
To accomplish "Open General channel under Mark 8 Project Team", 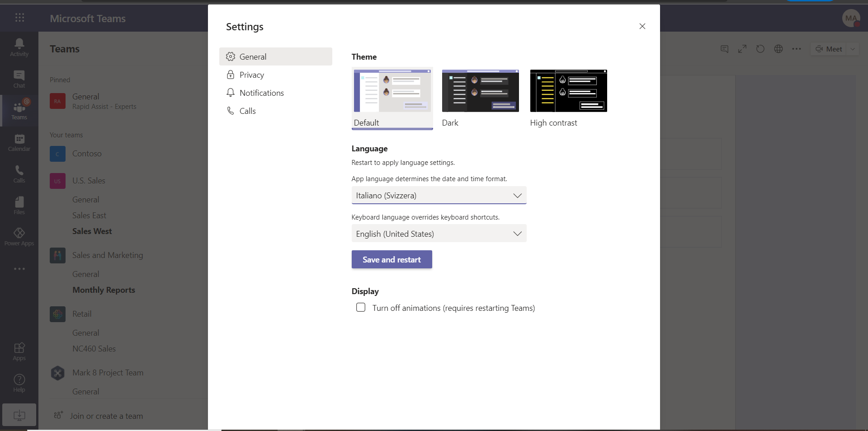I will pos(85,392).
